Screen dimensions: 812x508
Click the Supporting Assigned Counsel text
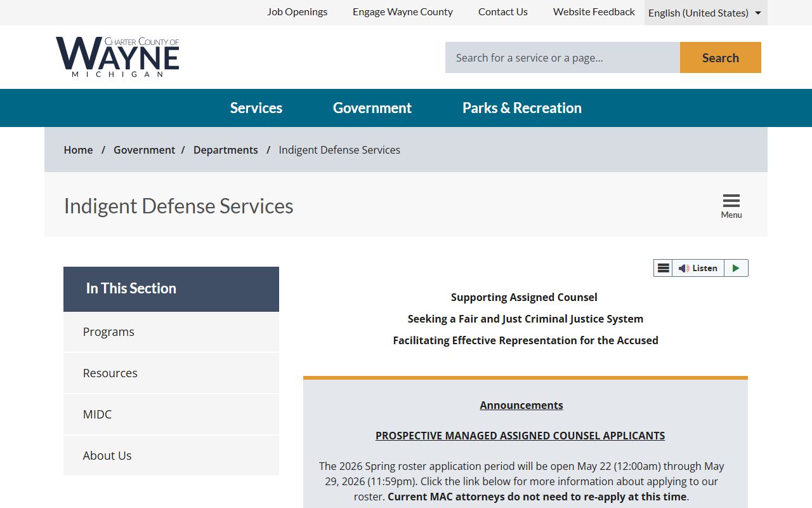pyautogui.click(x=524, y=297)
